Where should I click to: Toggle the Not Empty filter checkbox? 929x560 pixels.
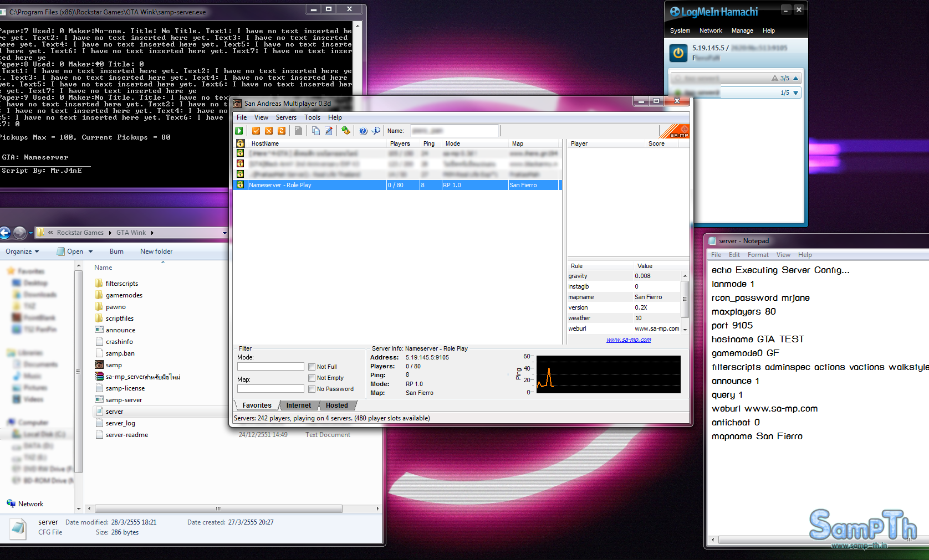point(312,378)
